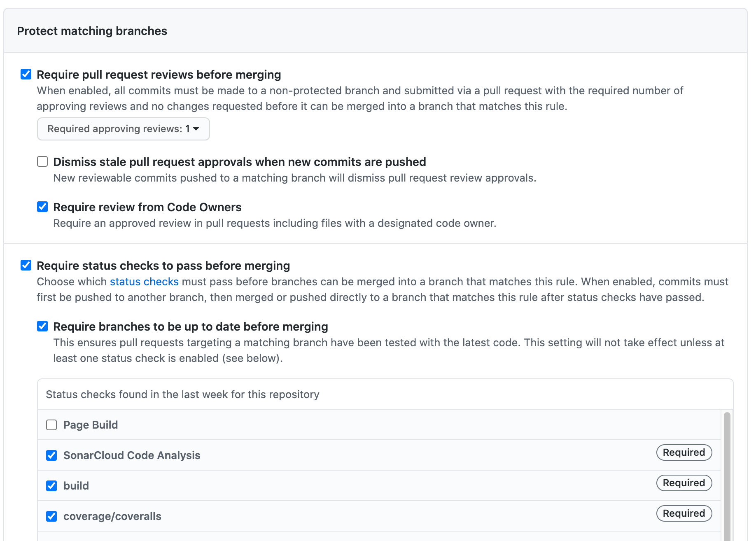Select the coverage/coveralls label text
This screenshot has width=756, height=541.
coord(112,516)
